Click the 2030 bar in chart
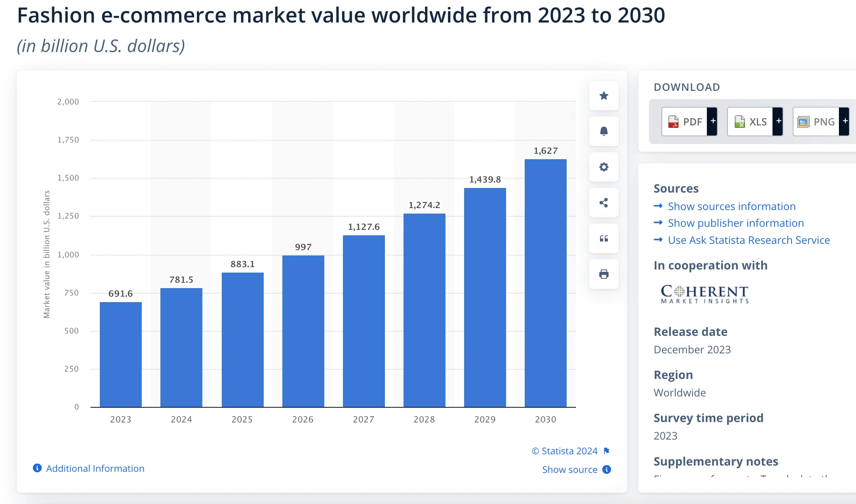The width and height of the screenshot is (856, 504). coord(546,283)
